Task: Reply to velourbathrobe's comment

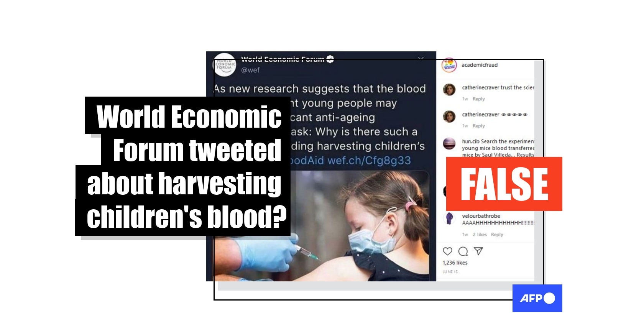Action: (497, 235)
